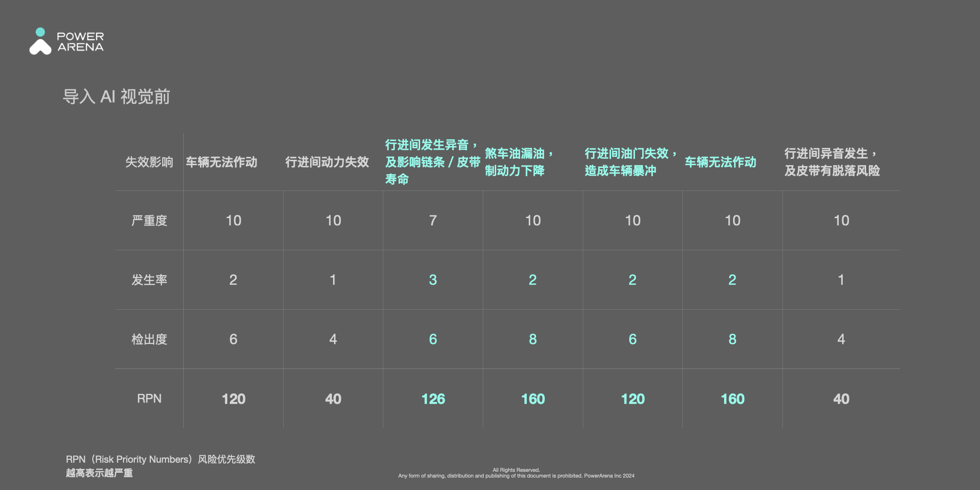This screenshot has width=980, height=490.
Task: Click 严重度 value 10 in 行进间异音发生 column
Action: click(x=841, y=221)
